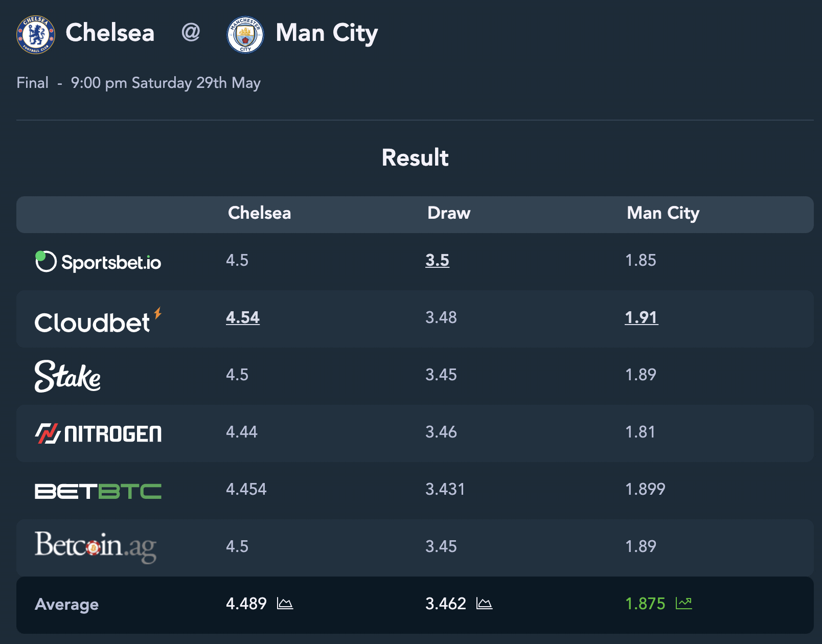This screenshot has height=644, width=822.
Task: Select Cloudbet's best Chelsea odds 4.54
Action: (243, 317)
